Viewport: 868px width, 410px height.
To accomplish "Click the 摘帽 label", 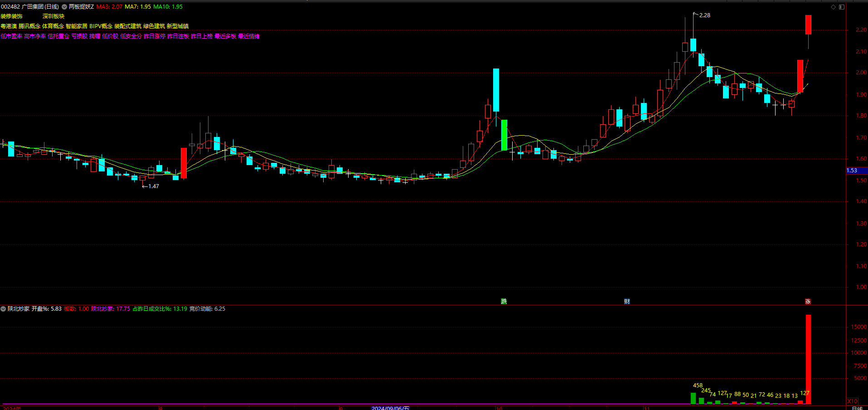I will 95,36.
